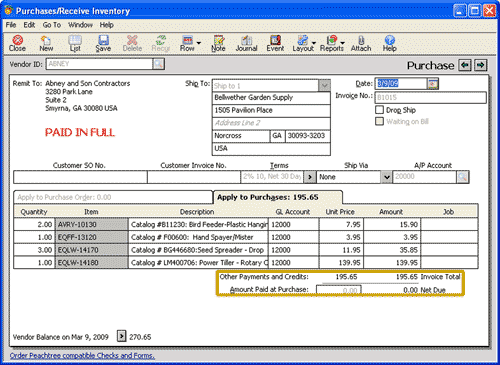Screen dimensions: 500x365
Task: Open the Window menu
Action: 80,25
